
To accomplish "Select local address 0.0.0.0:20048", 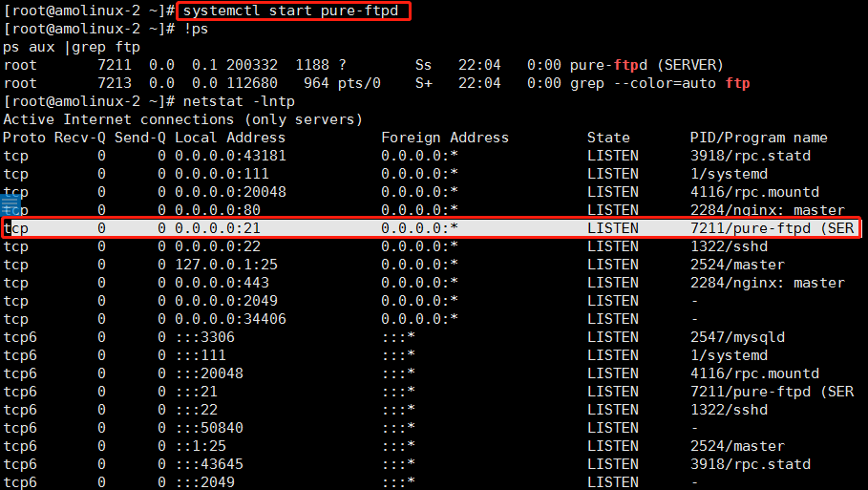I will pyautogui.click(x=230, y=193).
